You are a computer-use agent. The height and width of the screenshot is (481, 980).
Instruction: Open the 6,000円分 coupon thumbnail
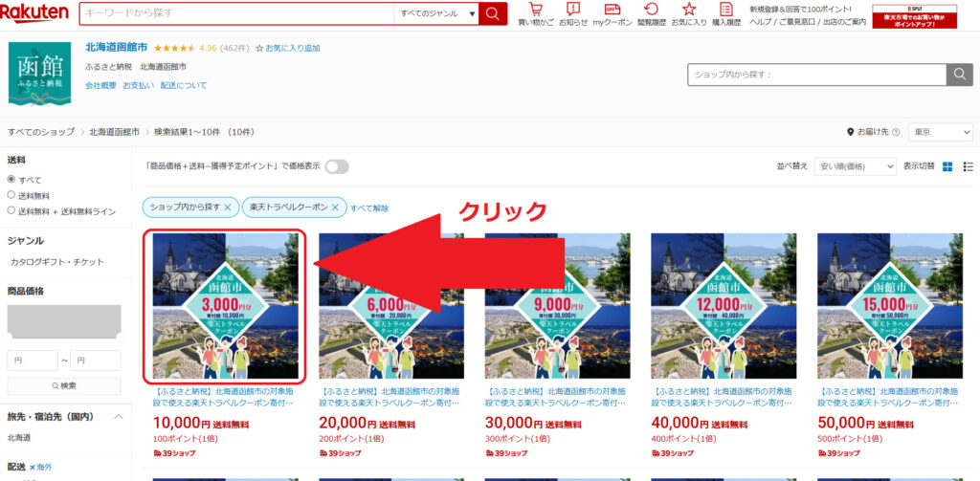tap(391, 306)
